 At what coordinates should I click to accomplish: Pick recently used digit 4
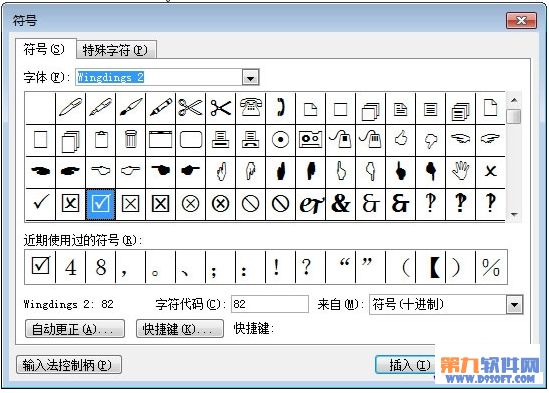70,267
